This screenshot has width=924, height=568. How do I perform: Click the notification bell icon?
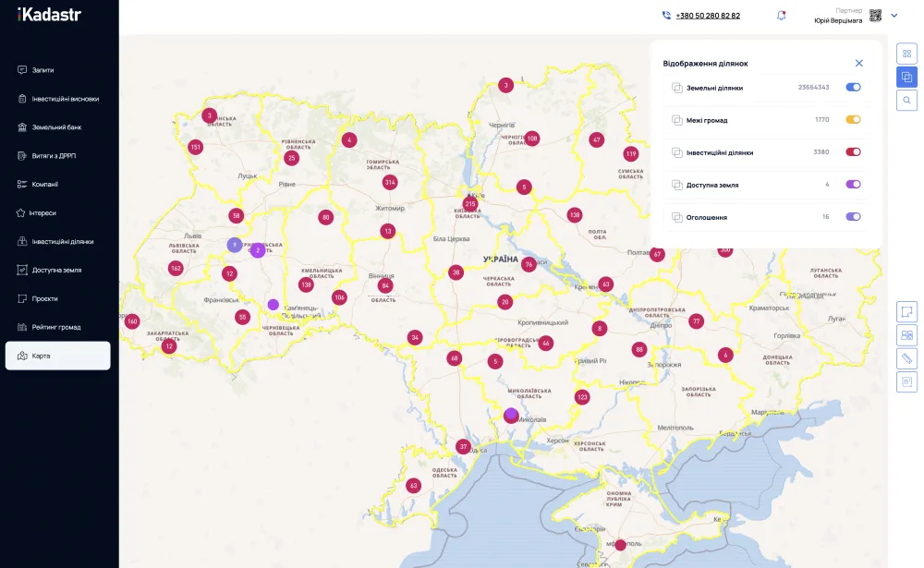tap(782, 15)
